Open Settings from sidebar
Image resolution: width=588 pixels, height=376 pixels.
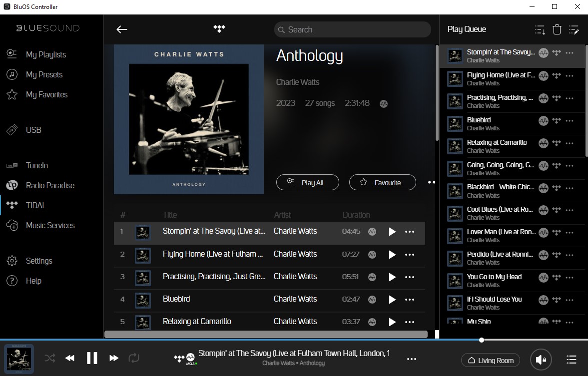coord(38,261)
